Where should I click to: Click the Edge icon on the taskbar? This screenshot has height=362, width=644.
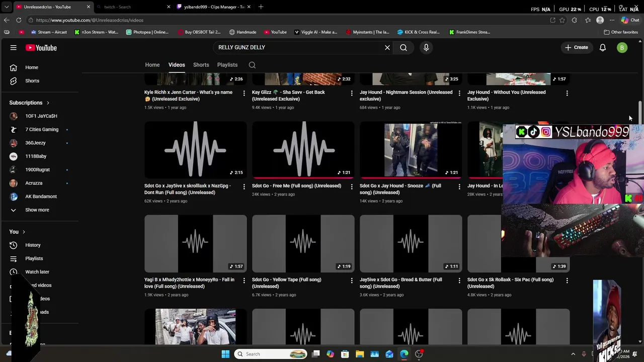tap(404, 354)
